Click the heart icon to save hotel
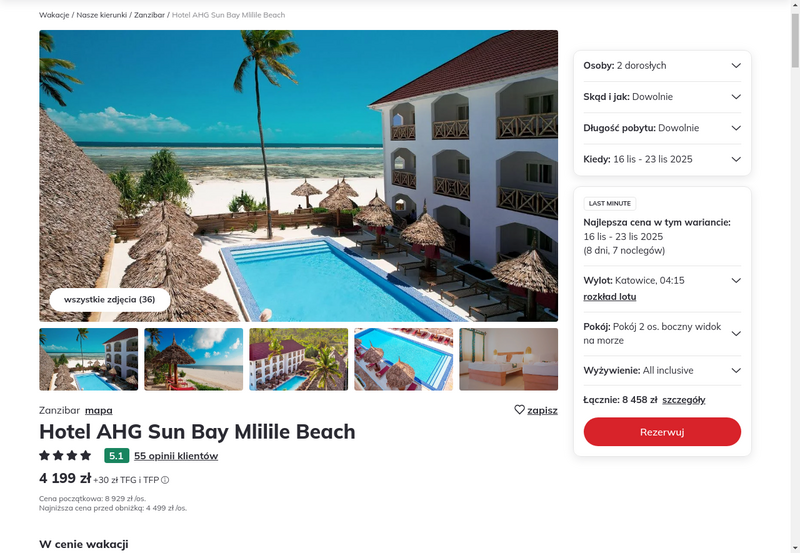The height and width of the screenshot is (553, 800). [x=519, y=410]
